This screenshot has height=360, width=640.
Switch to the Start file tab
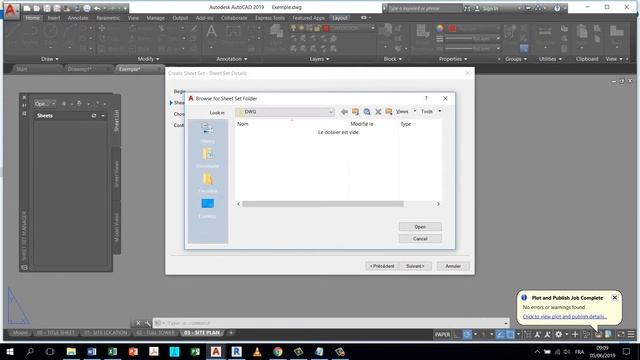22,69
